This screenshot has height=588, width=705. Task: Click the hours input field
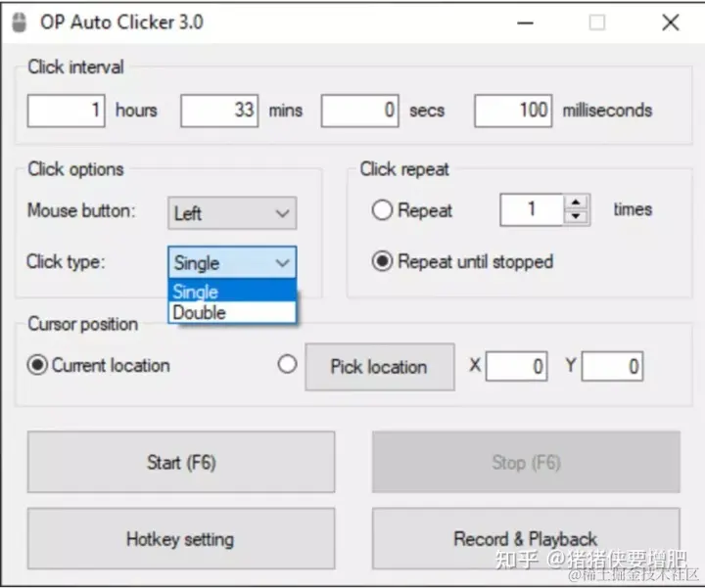tap(67, 111)
